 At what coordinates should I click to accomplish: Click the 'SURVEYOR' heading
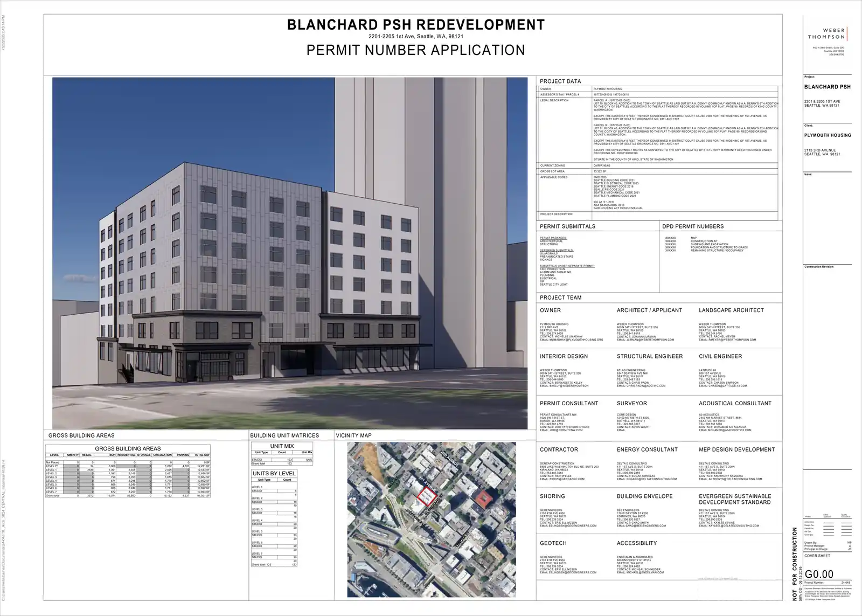coord(632,403)
